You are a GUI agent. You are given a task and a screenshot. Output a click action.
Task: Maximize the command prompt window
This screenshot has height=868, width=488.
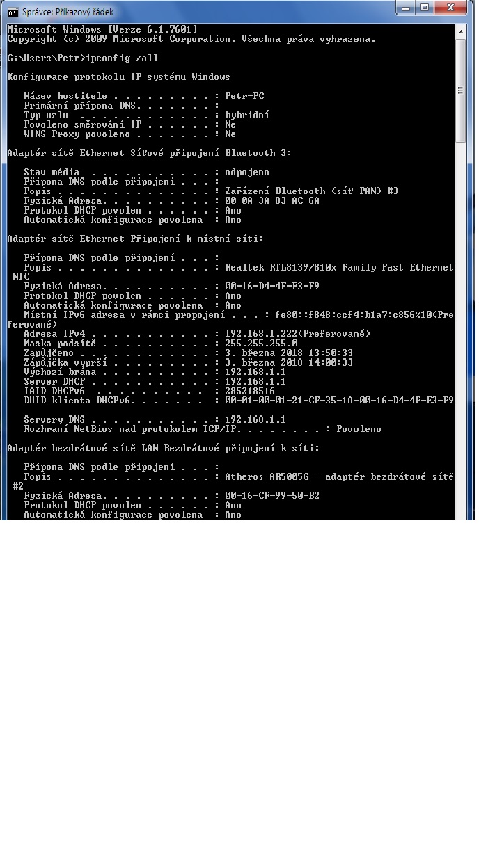[x=425, y=8]
